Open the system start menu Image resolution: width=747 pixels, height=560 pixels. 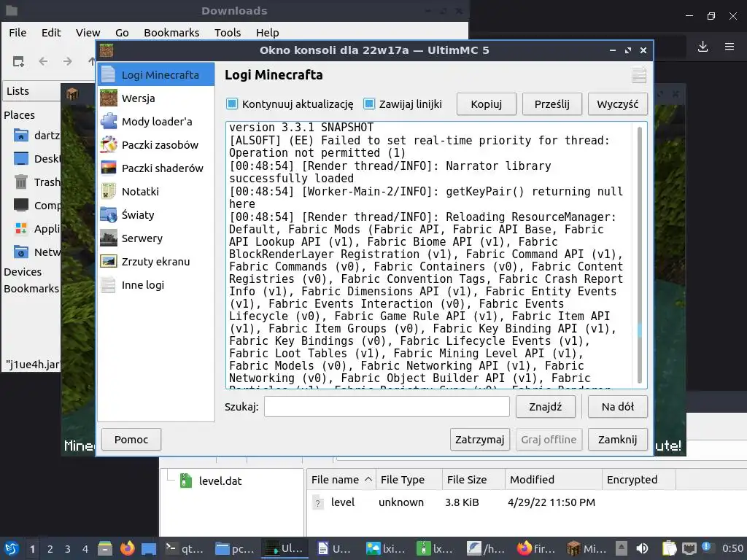[x=12, y=548]
